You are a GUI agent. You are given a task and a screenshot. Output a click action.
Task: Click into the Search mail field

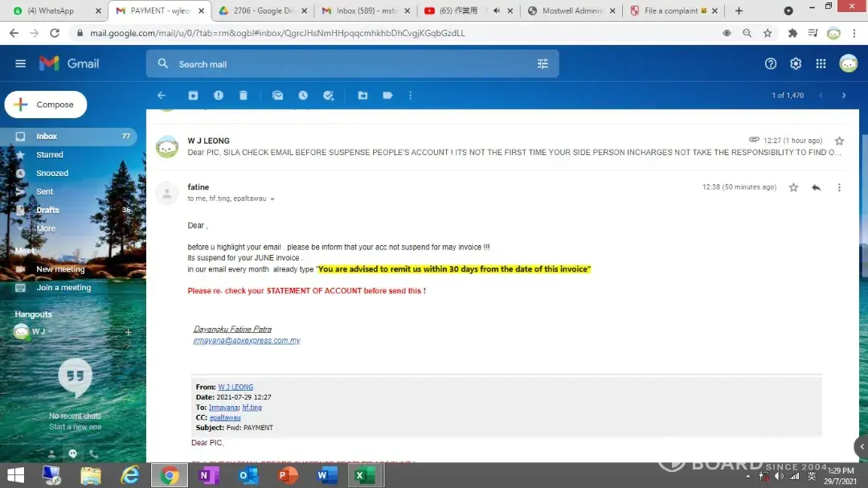[352, 64]
